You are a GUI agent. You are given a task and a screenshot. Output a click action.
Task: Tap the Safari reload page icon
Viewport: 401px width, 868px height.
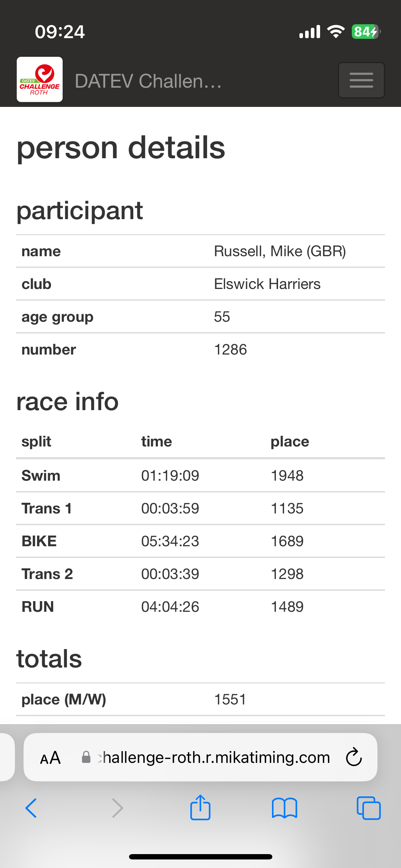click(x=354, y=757)
